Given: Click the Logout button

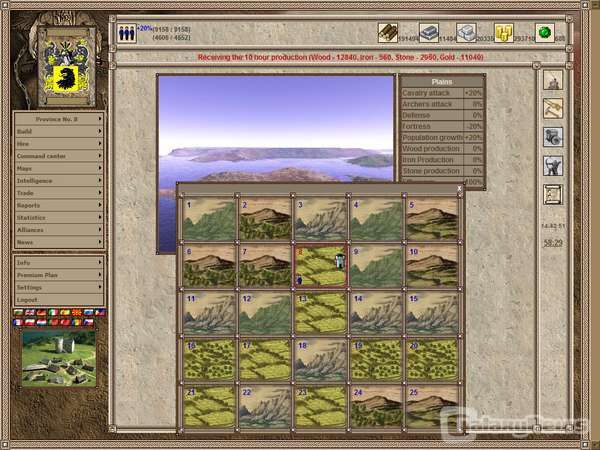Looking at the screenshot, I should (59, 300).
